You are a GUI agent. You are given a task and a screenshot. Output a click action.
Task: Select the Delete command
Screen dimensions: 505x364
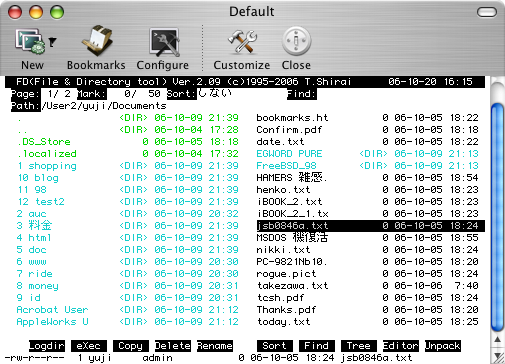tap(173, 346)
